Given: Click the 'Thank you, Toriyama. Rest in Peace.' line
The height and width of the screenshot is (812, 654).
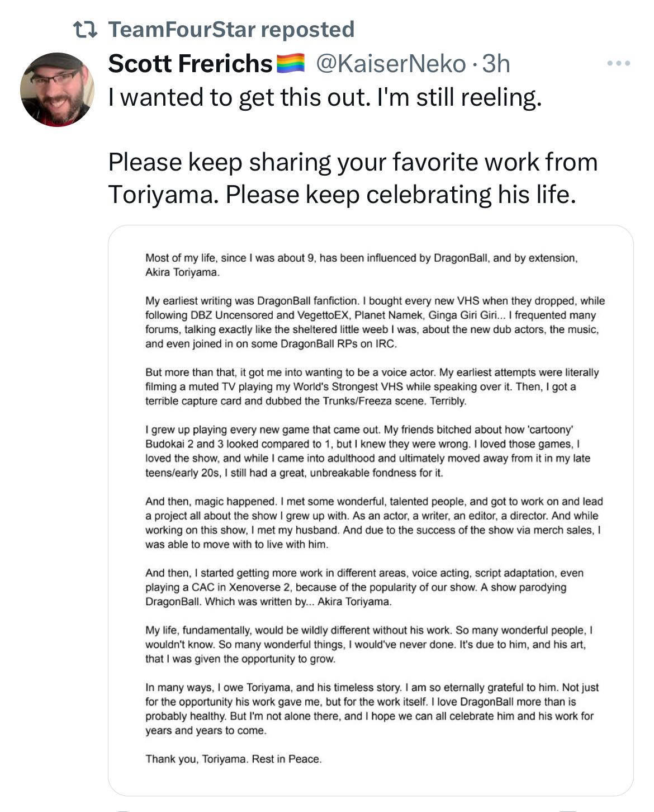Looking at the screenshot, I should pyautogui.click(x=234, y=759).
